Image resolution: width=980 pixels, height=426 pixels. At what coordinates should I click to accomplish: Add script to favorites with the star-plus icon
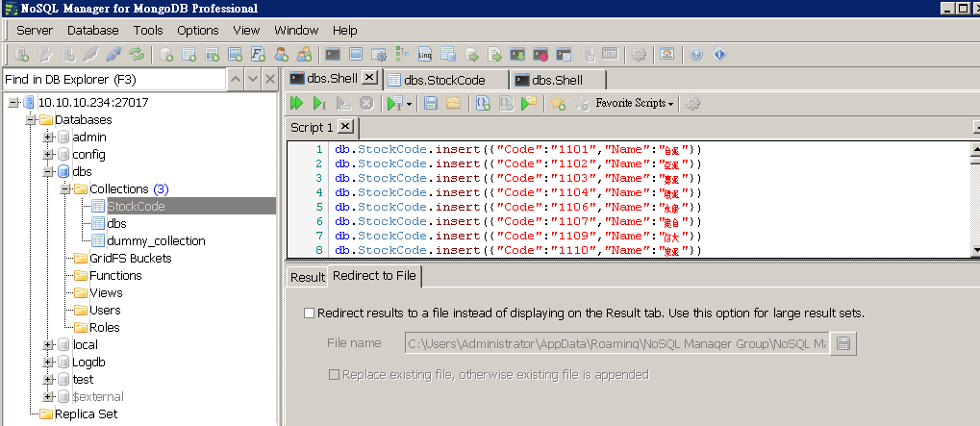pyautogui.click(x=558, y=103)
